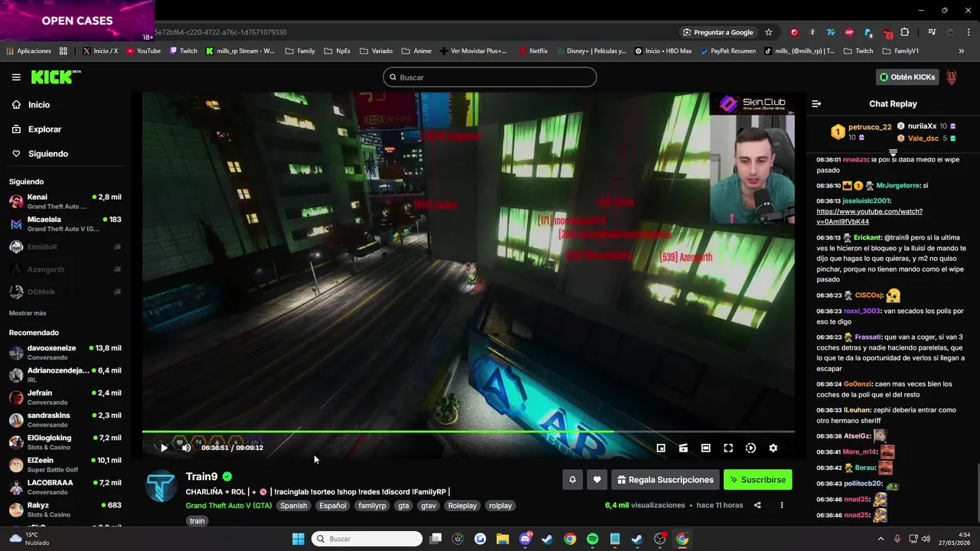Open recommended channel davooxeneize

pyautogui.click(x=65, y=353)
